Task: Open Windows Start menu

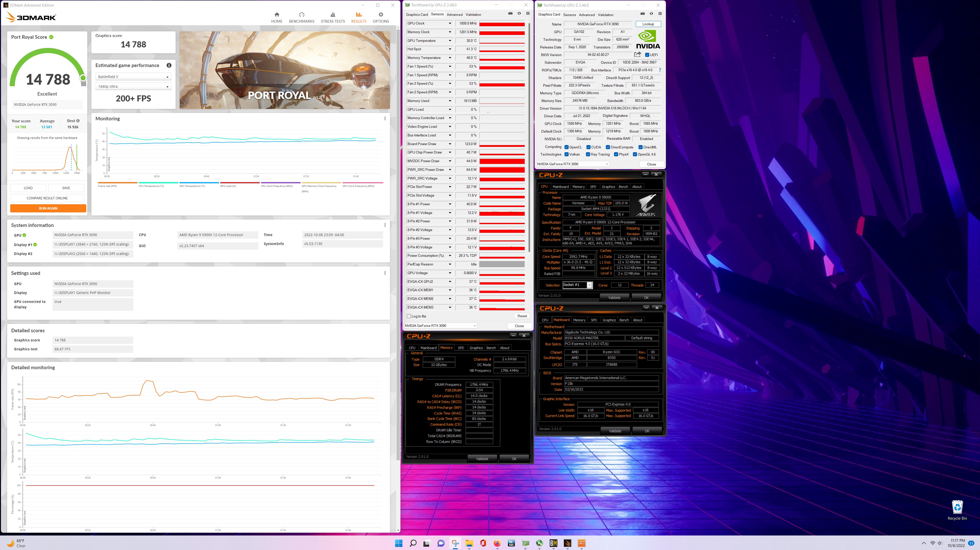Action: point(399,543)
